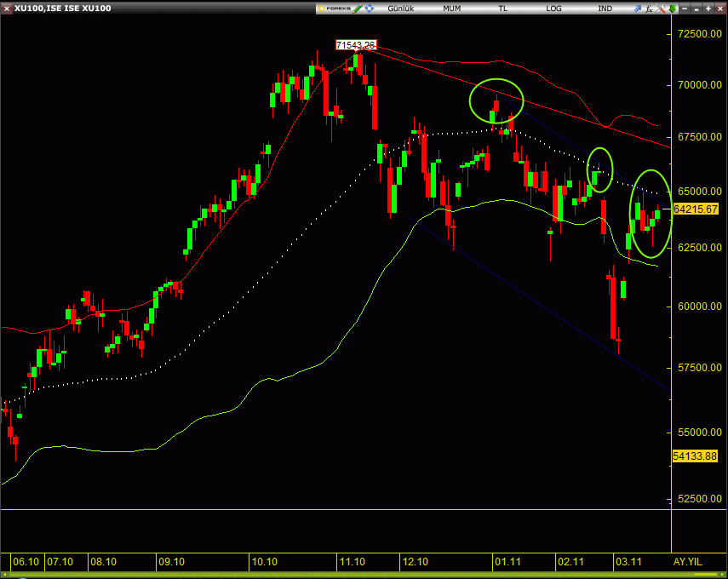
Task: Open the IND indicators menu
Action: pyautogui.click(x=605, y=9)
